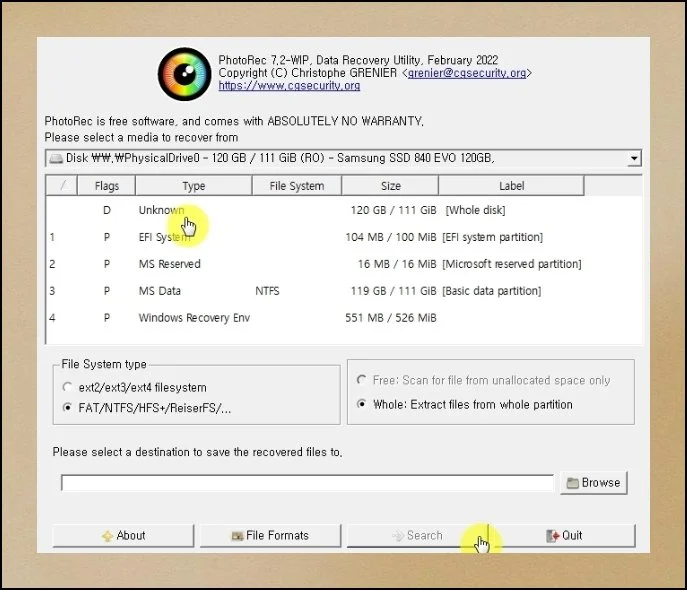
Task: Click the File Formats button icon
Action: (237, 536)
